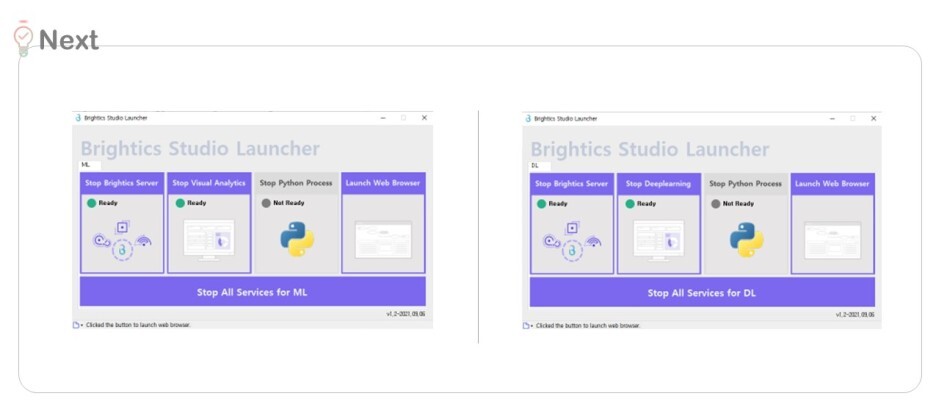
Task: Click Stop Python Process in DL launcher
Action: (x=746, y=184)
